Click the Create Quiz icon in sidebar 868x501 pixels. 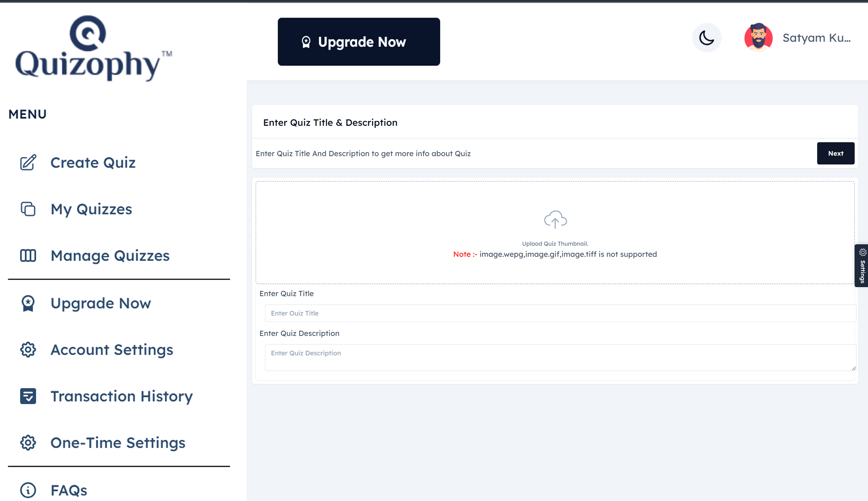[27, 162]
